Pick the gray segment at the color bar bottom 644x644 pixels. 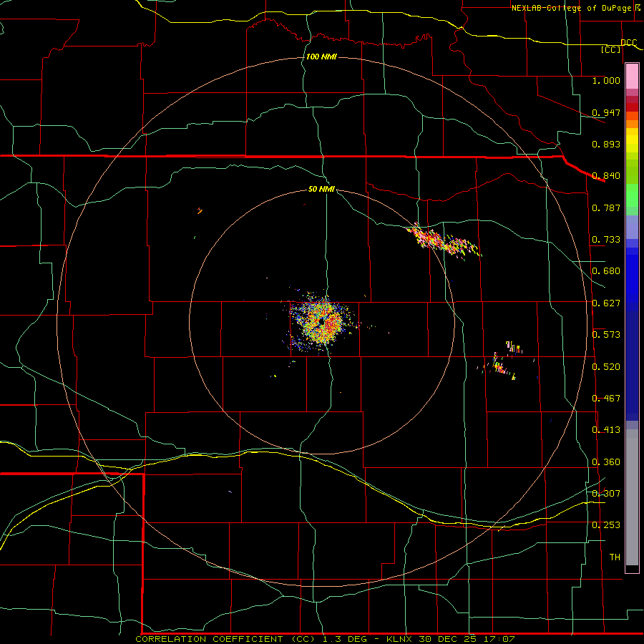632,497
